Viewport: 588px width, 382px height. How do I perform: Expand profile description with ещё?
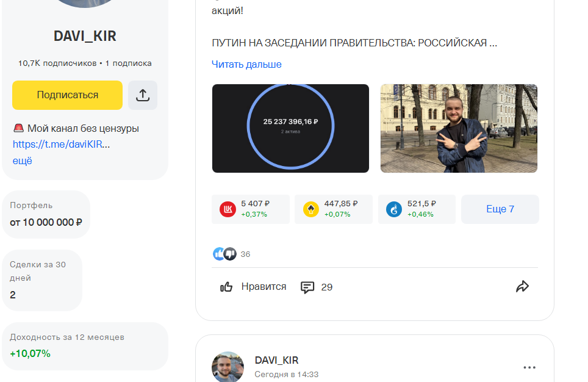coord(23,161)
